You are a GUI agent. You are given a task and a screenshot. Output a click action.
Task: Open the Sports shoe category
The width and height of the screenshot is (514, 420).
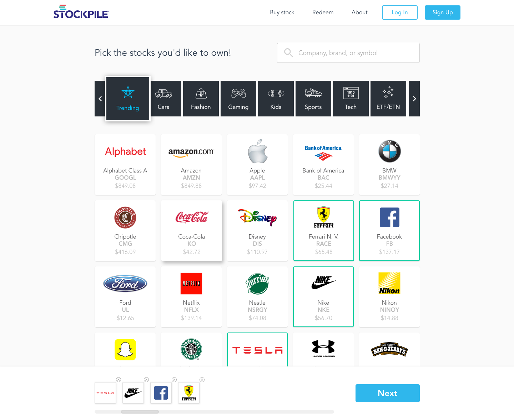(313, 99)
